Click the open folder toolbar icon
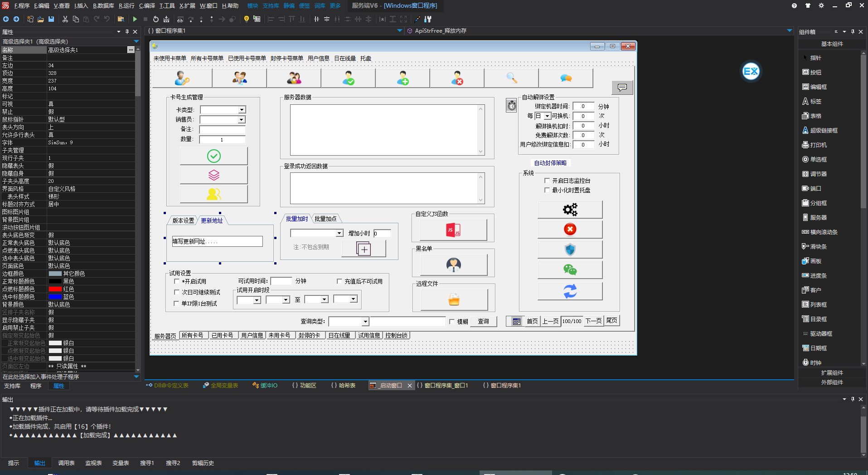This screenshot has height=475, width=868. [x=41, y=19]
